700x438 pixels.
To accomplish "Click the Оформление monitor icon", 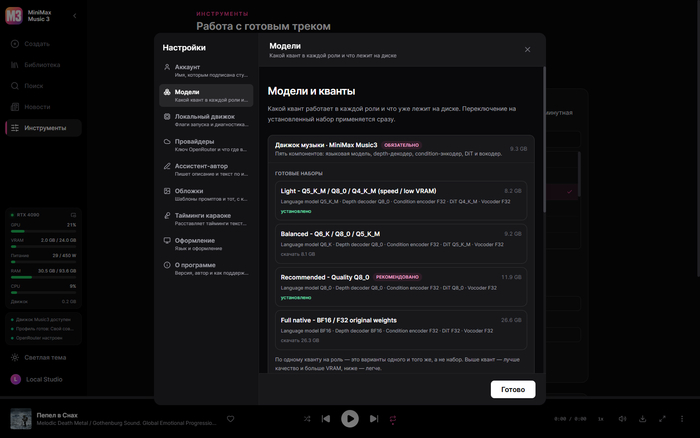I will 167,240.
